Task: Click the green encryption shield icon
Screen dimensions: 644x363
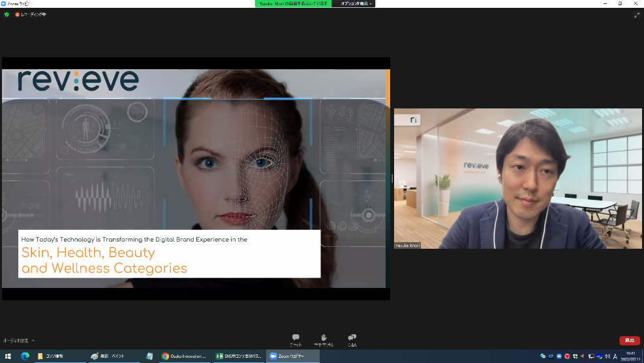Action: pyautogui.click(x=7, y=14)
